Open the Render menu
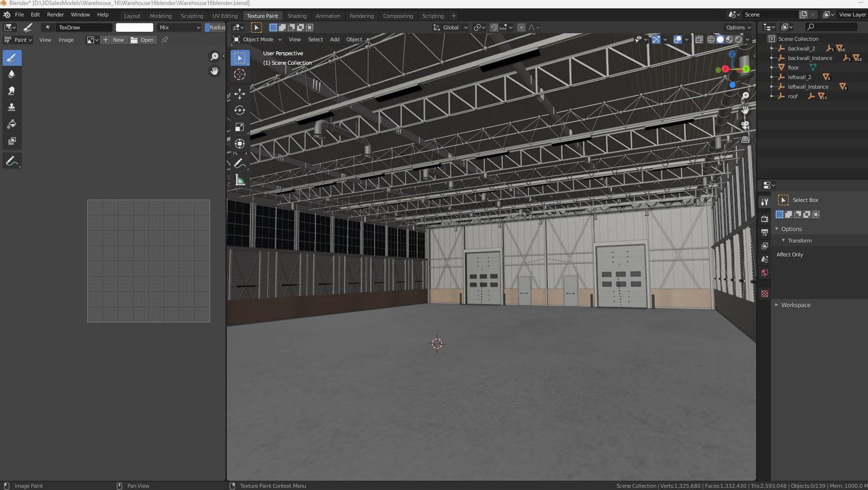This screenshot has height=490, width=868. point(55,15)
